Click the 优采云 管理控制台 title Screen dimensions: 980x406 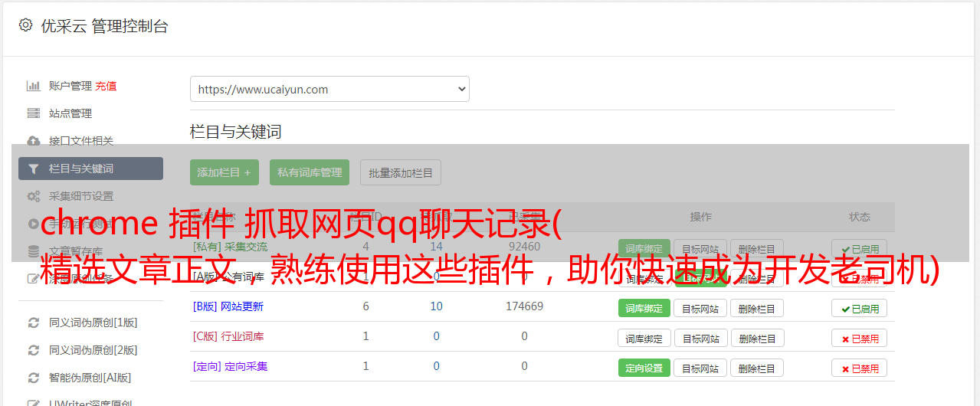pyautogui.click(x=104, y=26)
